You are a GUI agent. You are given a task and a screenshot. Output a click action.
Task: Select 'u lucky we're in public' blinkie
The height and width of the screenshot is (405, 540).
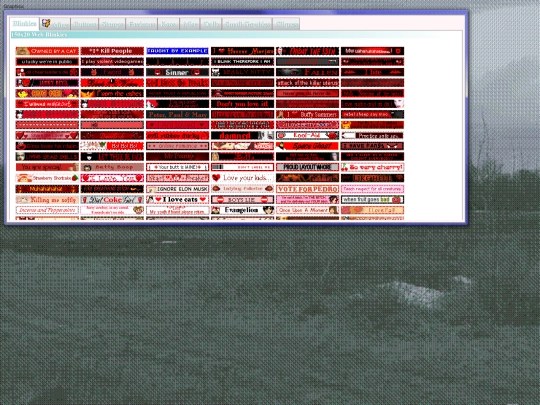(x=47, y=62)
